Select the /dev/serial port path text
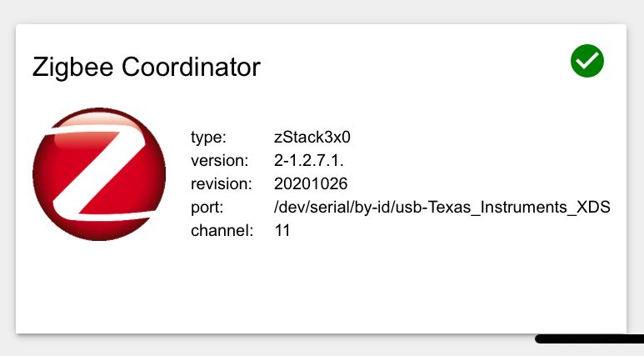Viewport: 644px width, 356px height. [x=442, y=208]
